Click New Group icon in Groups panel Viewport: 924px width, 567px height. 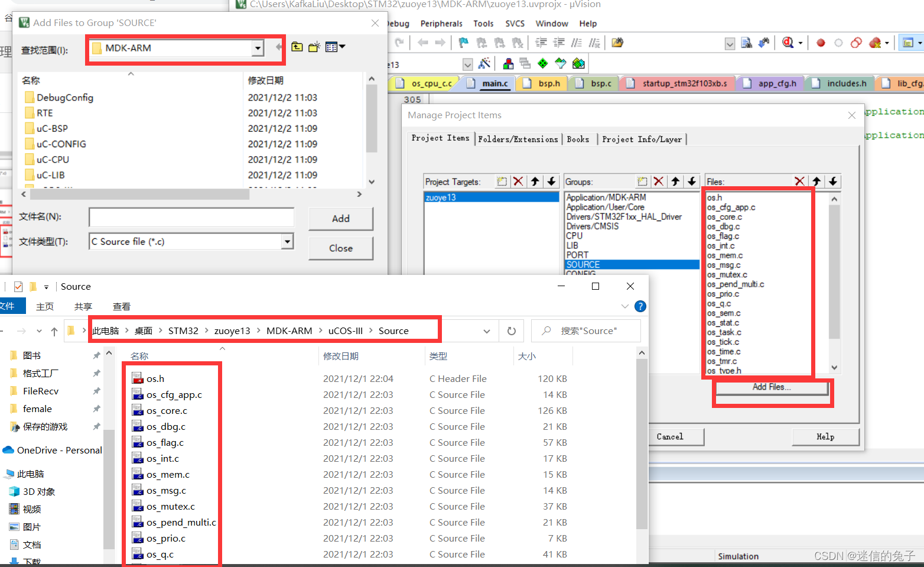tap(642, 182)
